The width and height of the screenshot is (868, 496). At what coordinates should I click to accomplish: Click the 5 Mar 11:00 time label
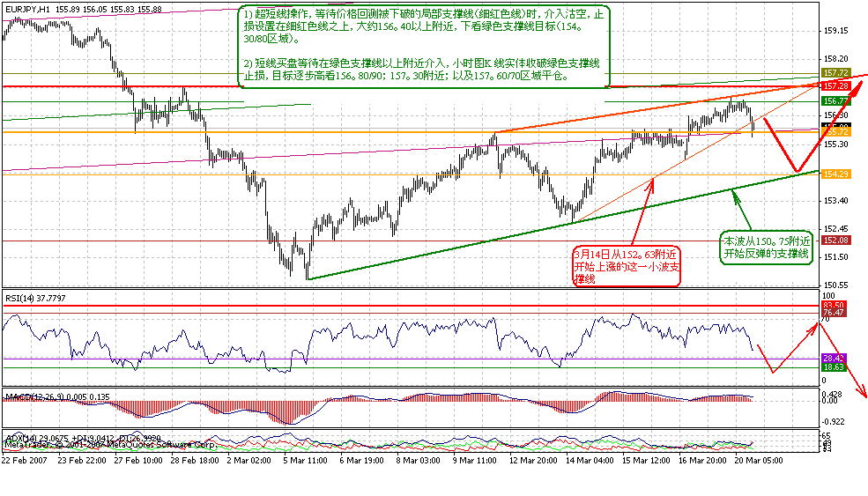(305, 461)
